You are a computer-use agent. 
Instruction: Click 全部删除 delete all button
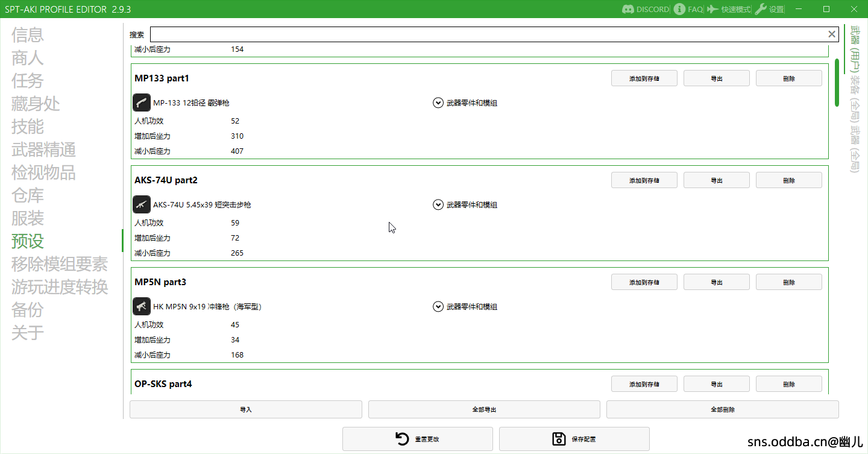[x=723, y=409]
